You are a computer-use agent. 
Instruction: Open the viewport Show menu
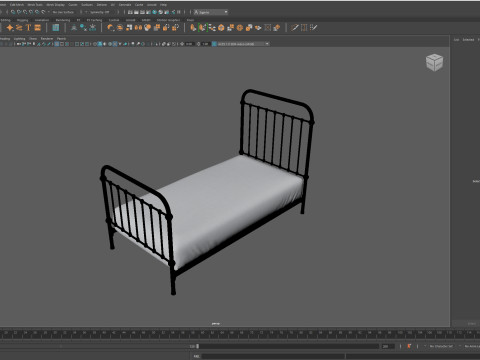click(x=33, y=39)
